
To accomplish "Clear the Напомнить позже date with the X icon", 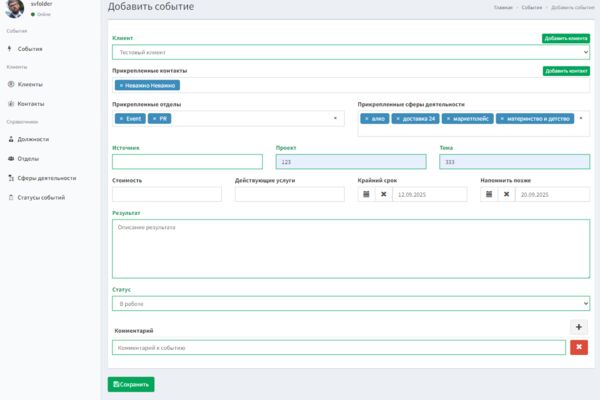I will pyautogui.click(x=506, y=194).
